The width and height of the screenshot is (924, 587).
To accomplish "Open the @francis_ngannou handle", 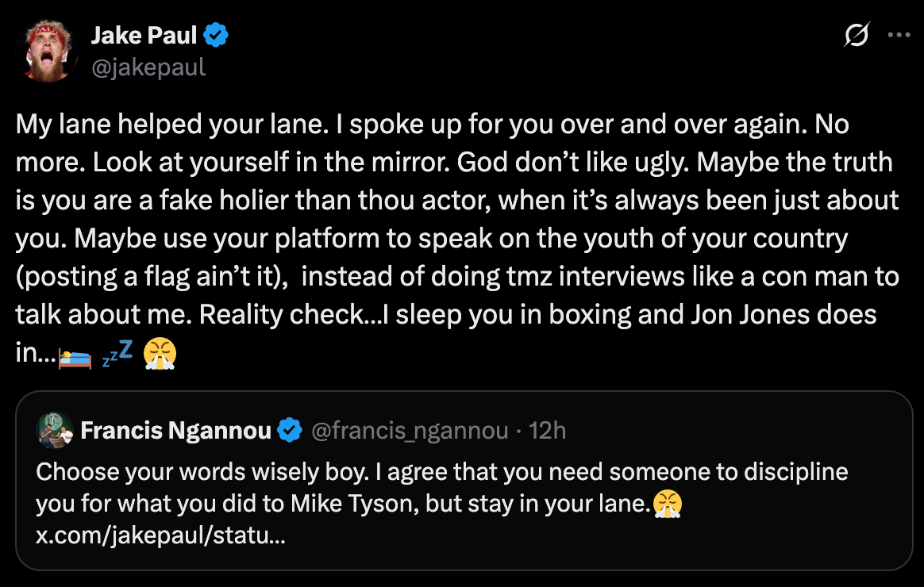I will [x=410, y=431].
